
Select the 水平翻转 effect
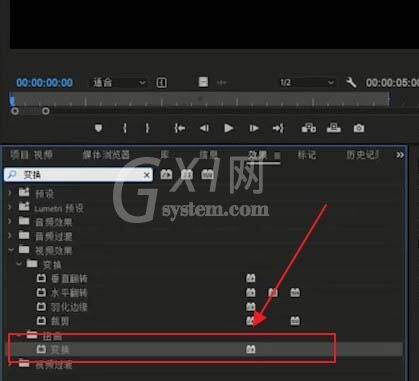click(69, 293)
